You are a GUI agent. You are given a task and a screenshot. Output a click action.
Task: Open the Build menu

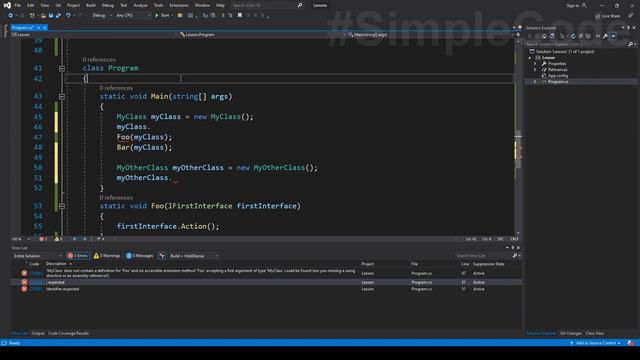(91, 5)
